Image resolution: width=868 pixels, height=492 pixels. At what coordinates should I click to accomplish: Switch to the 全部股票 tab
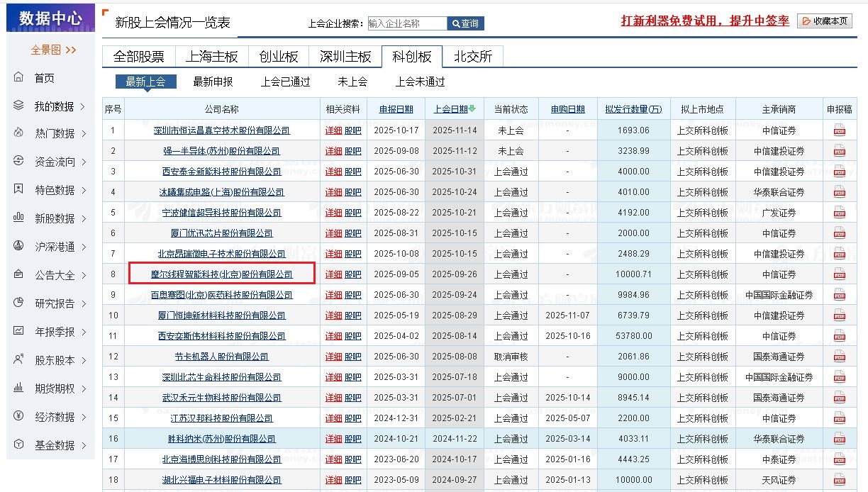138,57
